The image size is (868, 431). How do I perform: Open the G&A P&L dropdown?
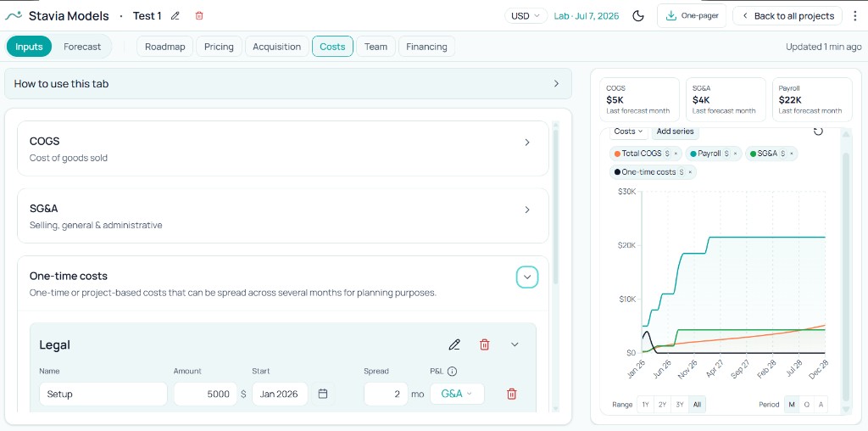pyautogui.click(x=457, y=394)
